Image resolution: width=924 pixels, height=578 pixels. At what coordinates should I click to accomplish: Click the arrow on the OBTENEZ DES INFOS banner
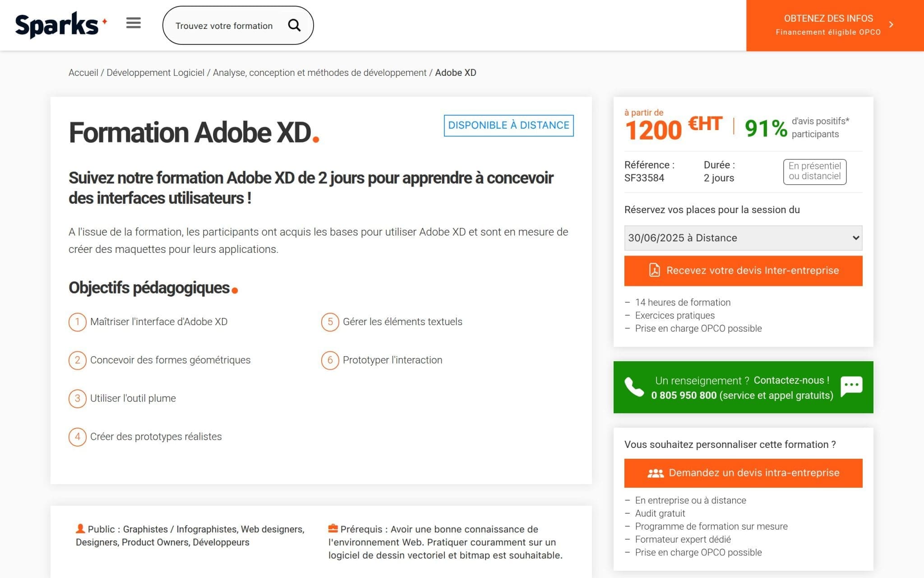(x=891, y=24)
